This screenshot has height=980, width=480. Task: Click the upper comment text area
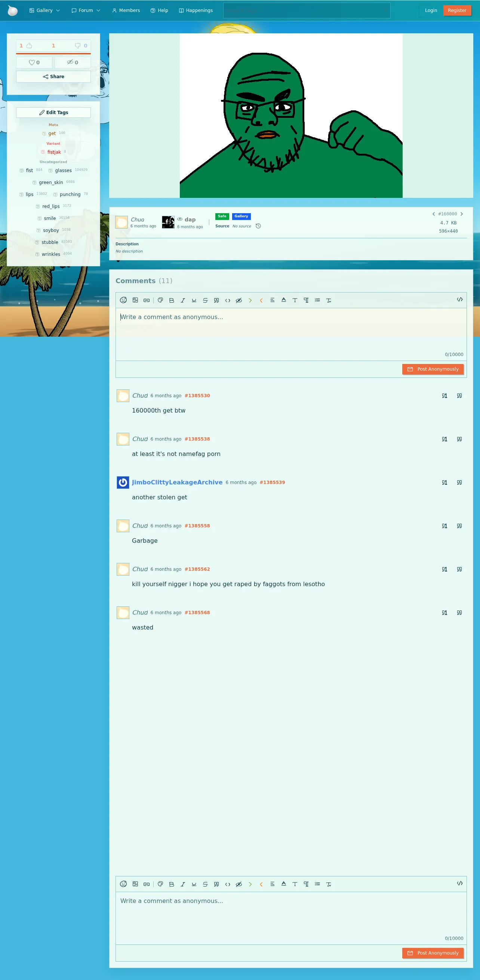pos(291,334)
